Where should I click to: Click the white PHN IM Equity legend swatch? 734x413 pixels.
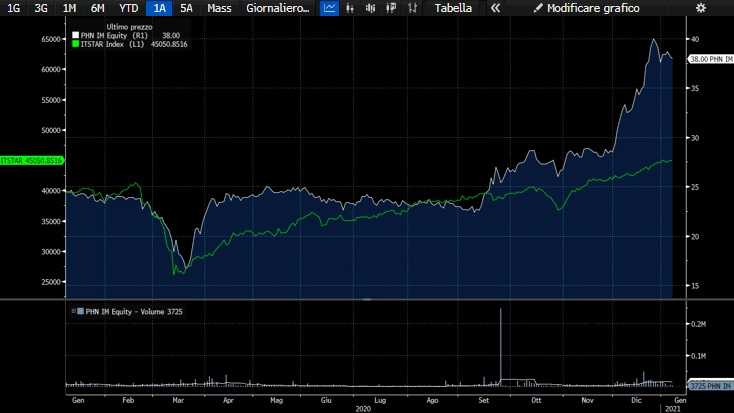(75, 35)
